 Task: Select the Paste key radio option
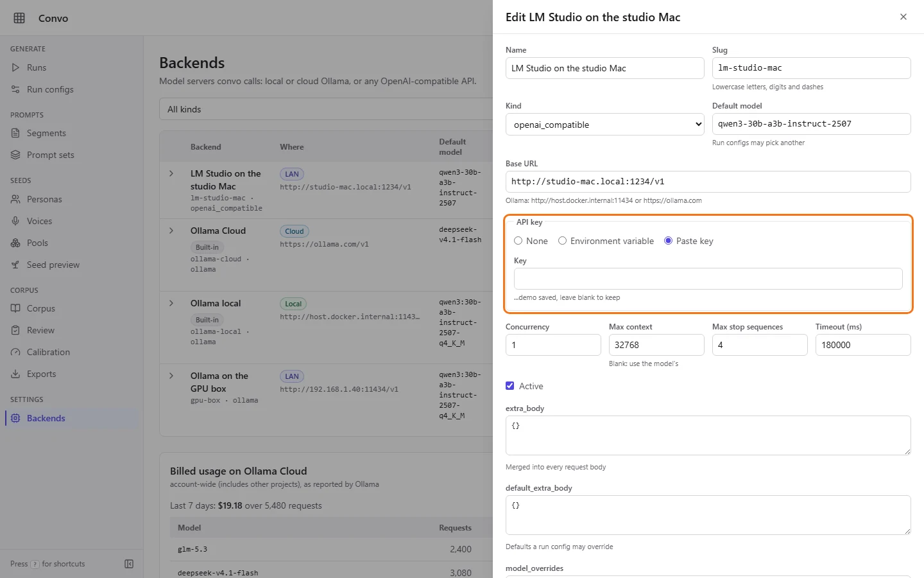click(x=669, y=241)
